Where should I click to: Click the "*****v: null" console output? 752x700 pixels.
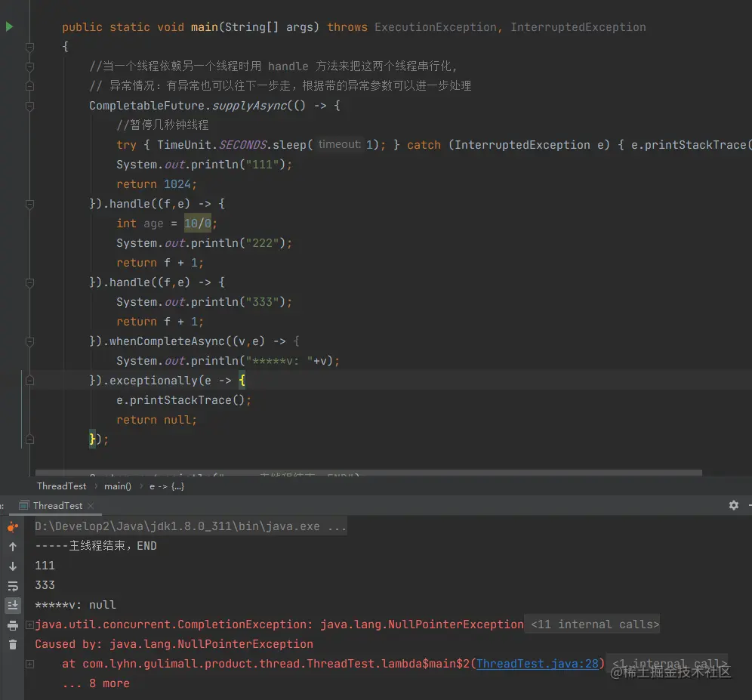point(76,605)
